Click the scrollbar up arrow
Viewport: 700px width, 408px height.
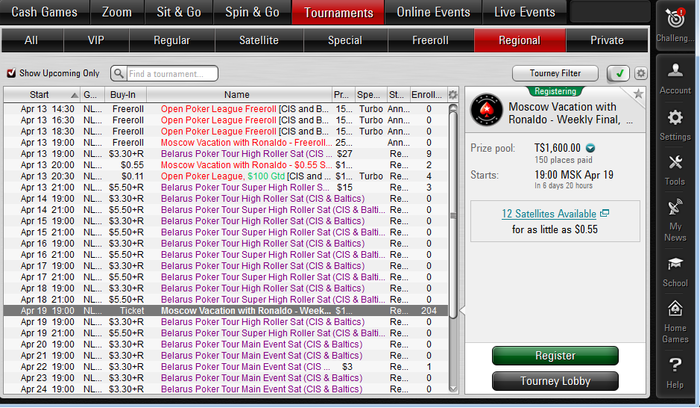point(453,108)
